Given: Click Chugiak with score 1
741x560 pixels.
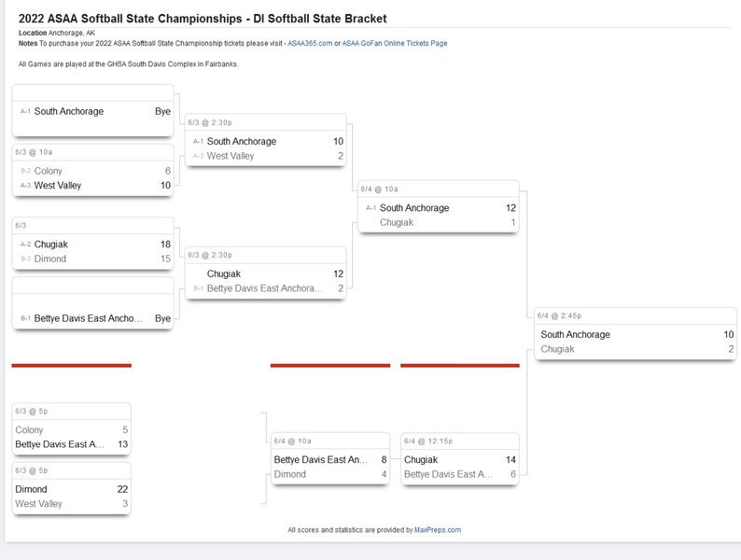Looking at the screenshot, I should (x=397, y=223).
